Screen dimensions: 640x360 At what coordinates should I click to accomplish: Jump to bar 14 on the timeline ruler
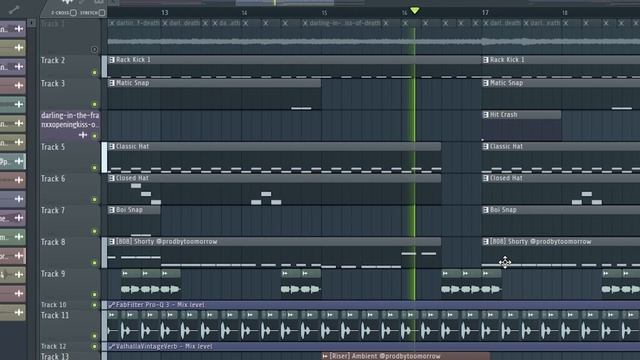(x=244, y=13)
